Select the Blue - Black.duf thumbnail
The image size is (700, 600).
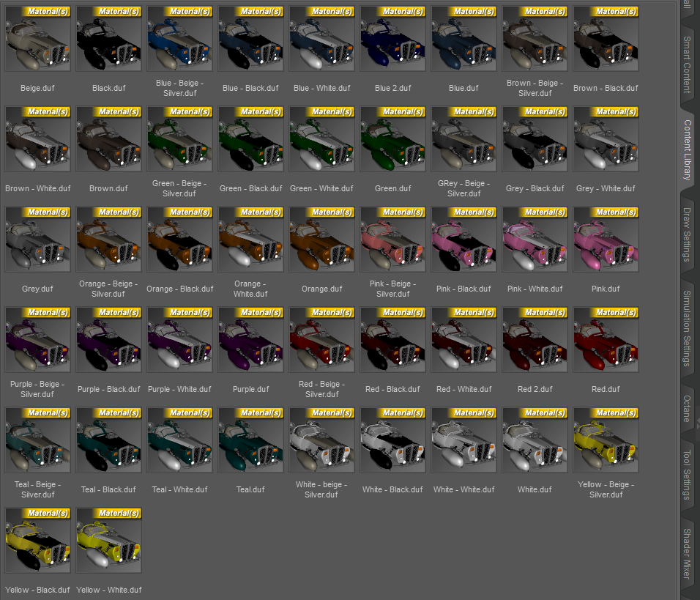[250, 38]
